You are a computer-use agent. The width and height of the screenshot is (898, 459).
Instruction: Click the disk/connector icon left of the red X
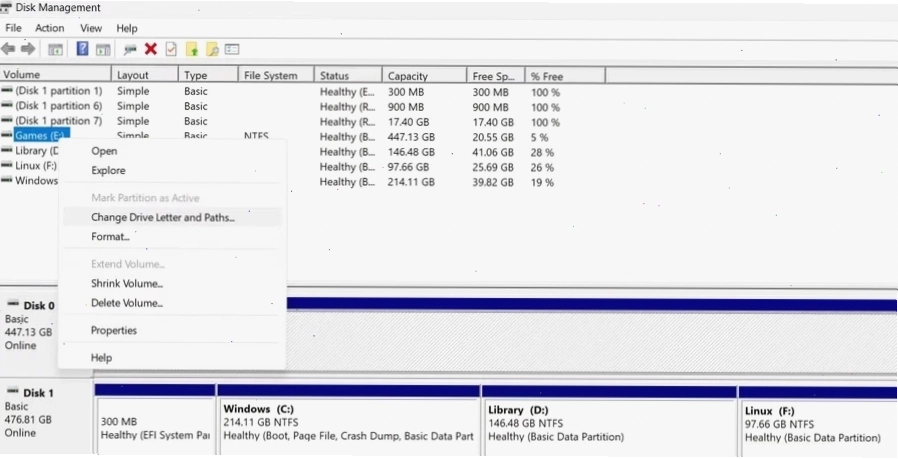click(x=130, y=50)
